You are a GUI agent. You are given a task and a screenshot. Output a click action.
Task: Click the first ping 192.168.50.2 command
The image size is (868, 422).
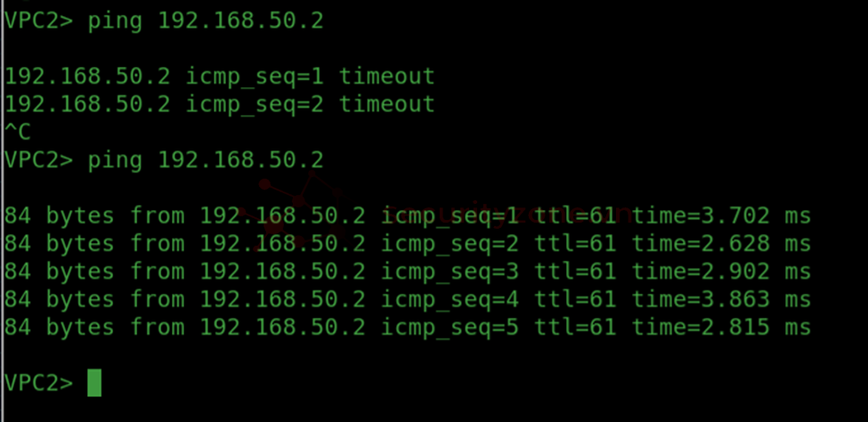coord(206,21)
